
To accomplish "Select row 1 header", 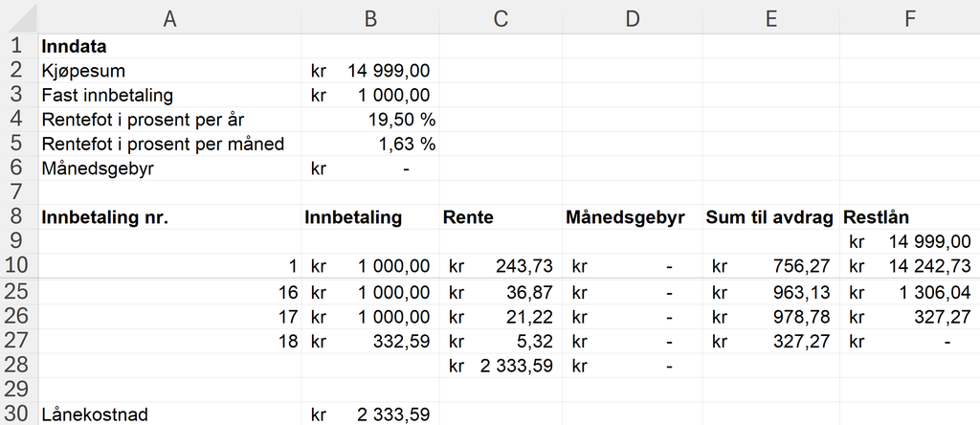I will pos(19,46).
